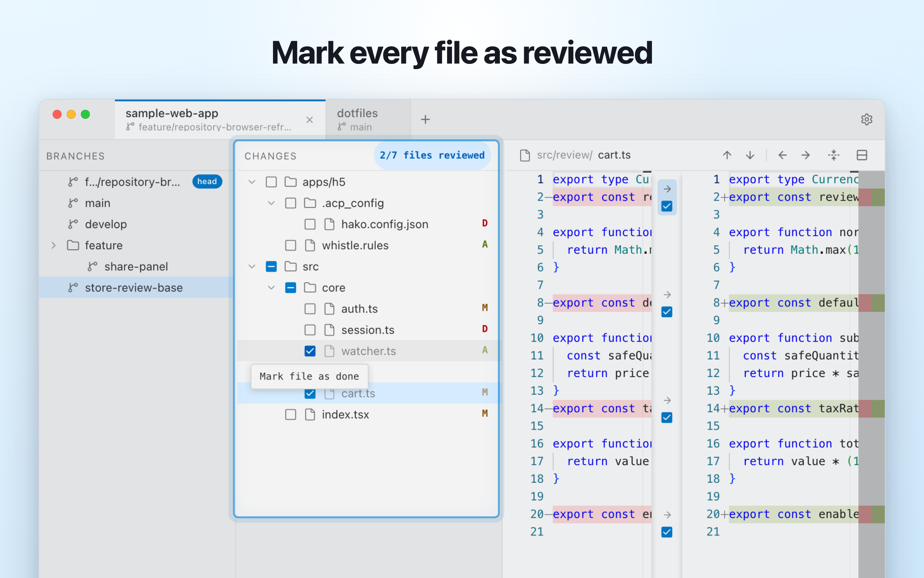Viewport: 924px width, 578px height.
Task: Click the arrow icon for line 8 change
Action: coord(667,295)
